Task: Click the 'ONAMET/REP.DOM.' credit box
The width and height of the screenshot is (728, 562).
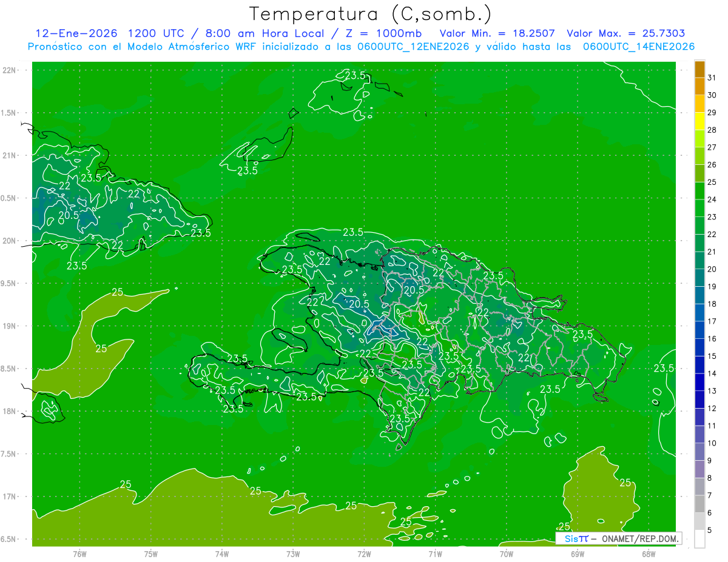Action: coord(618,538)
